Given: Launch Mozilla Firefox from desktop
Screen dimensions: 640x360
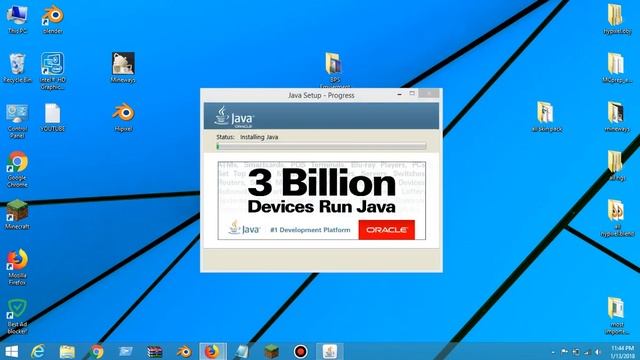Looking at the screenshot, I should pyautogui.click(x=17, y=267).
